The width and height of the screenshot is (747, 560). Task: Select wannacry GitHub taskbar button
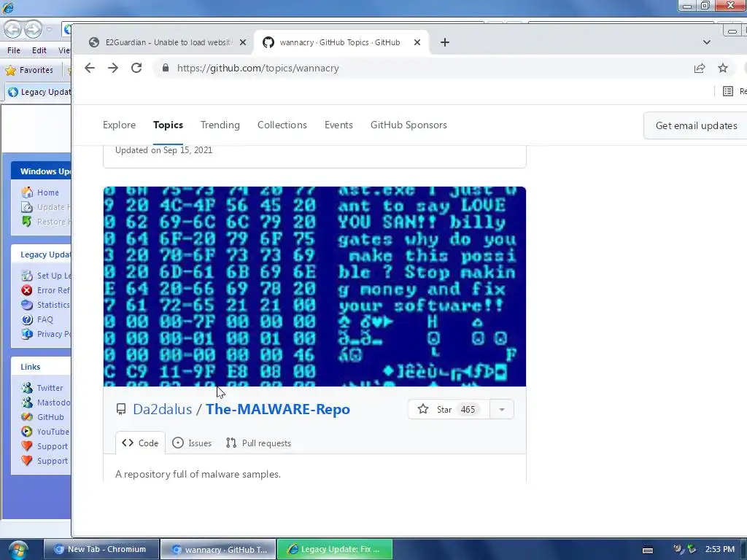pyautogui.click(x=218, y=549)
